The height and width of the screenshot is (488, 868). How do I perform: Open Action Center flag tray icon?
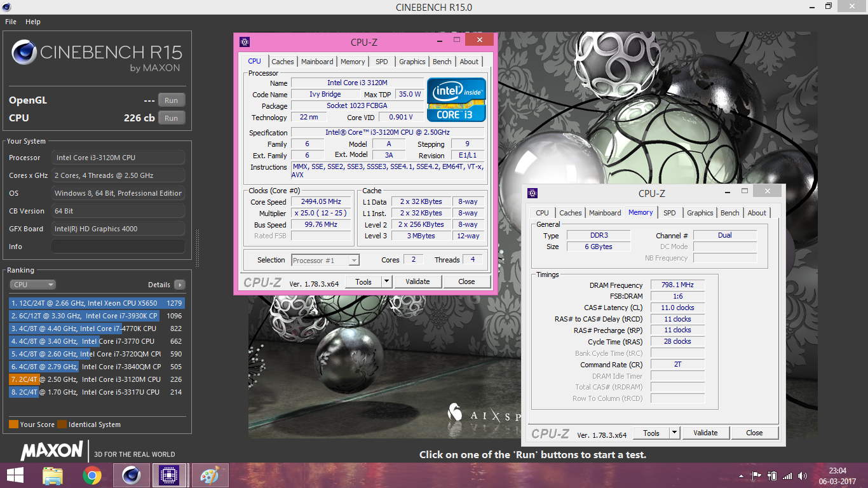(756, 476)
